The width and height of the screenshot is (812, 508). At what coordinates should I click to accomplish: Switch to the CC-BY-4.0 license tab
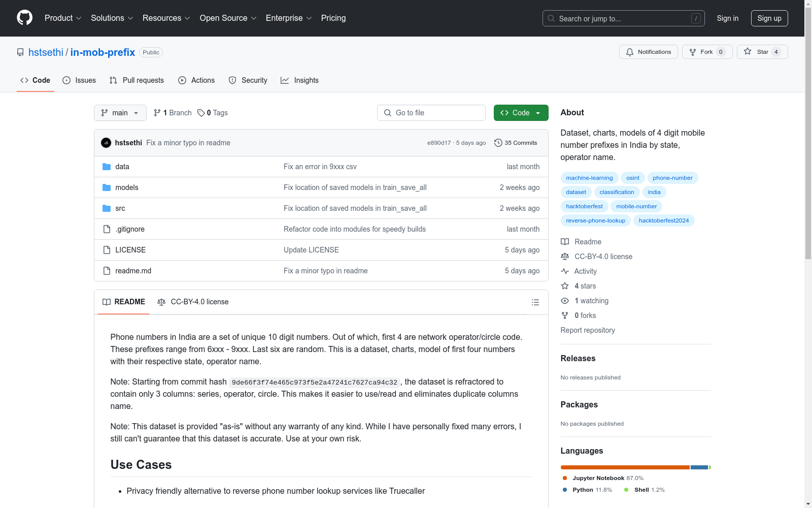pos(193,302)
